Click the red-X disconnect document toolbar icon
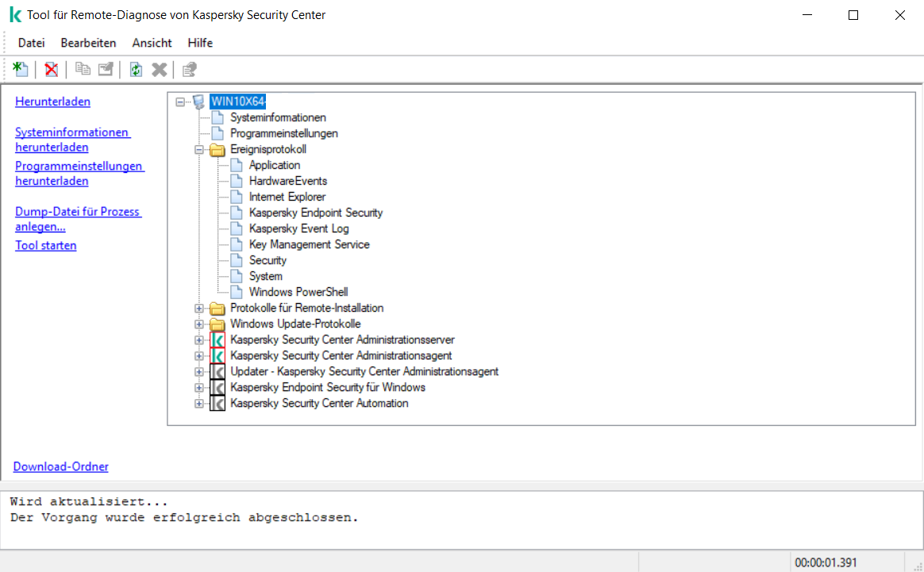The width and height of the screenshot is (924, 572). (x=52, y=70)
